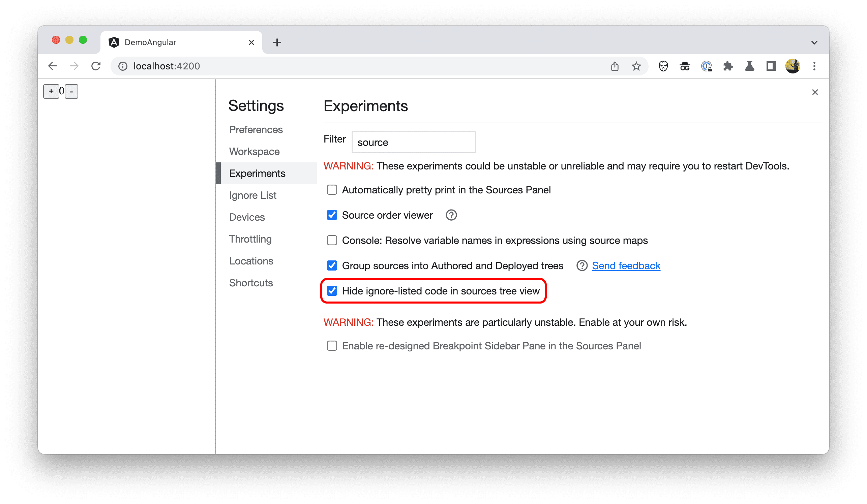The width and height of the screenshot is (867, 504).
Task: Click the Settings close button X
Action: [815, 92]
